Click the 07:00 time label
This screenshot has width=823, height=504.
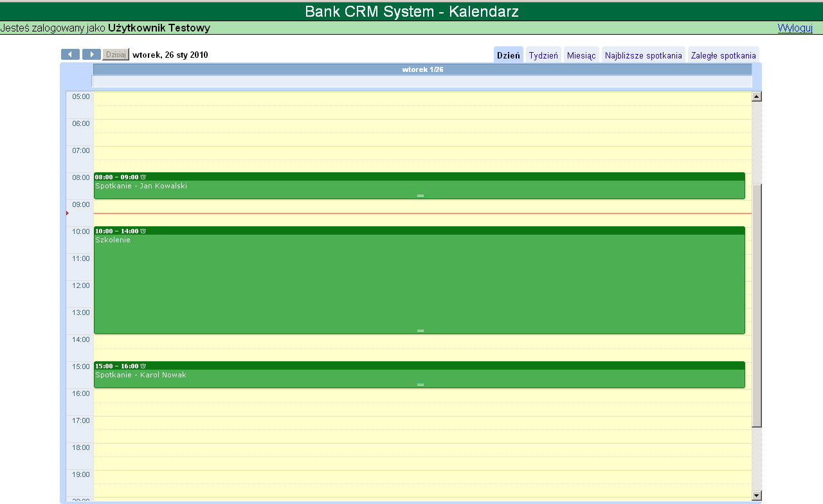click(x=81, y=150)
